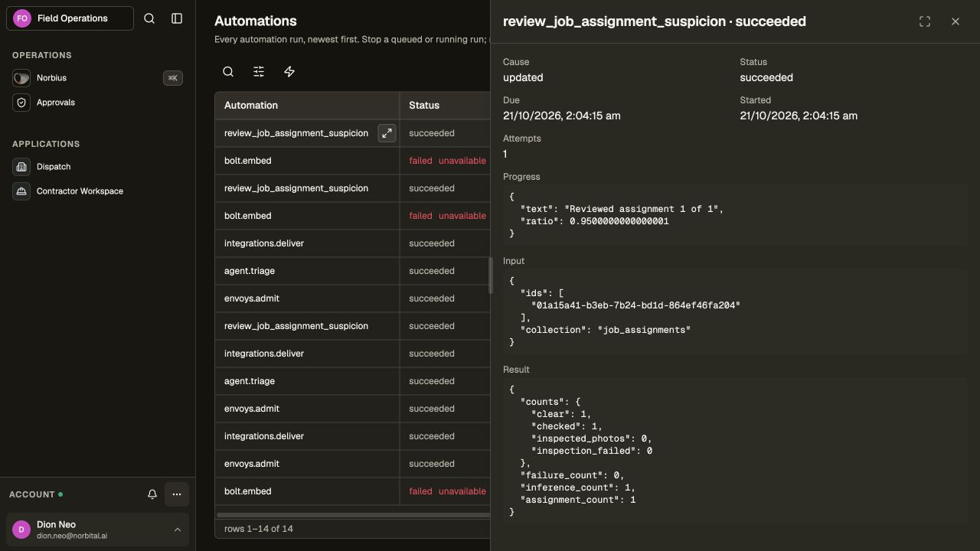
Task: Click the Norbius sidebar label
Action: click(51, 78)
